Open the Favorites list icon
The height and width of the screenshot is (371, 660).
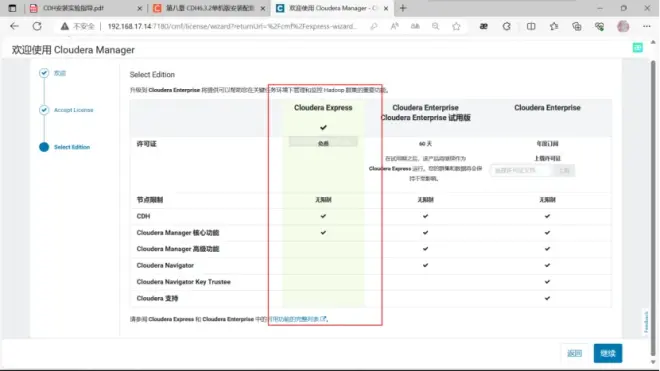tap(554, 26)
